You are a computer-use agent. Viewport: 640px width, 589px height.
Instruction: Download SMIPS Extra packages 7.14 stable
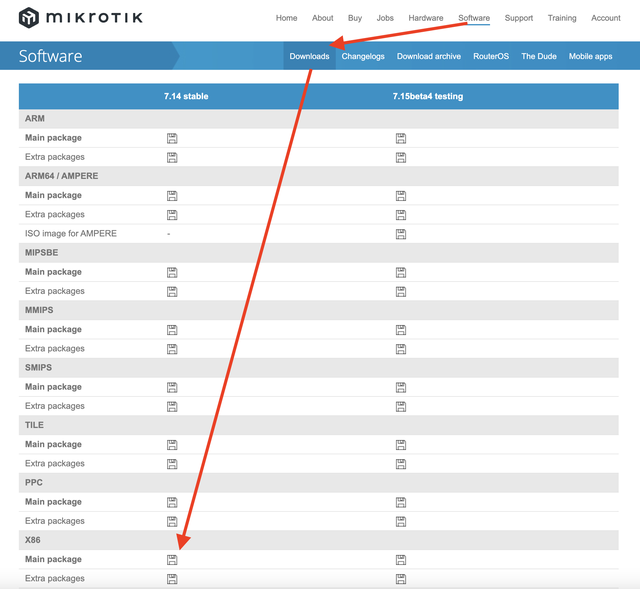[x=172, y=407]
